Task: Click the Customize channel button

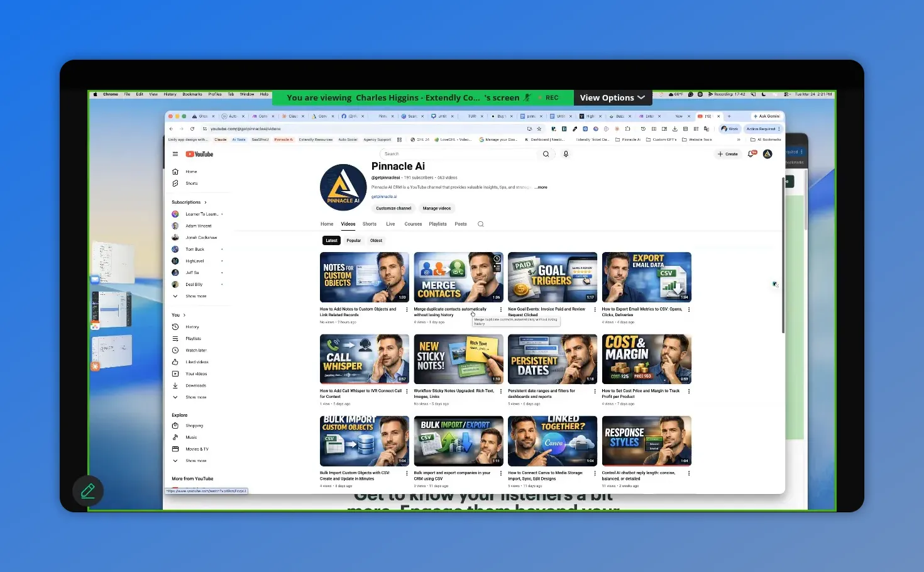Action: click(x=393, y=208)
